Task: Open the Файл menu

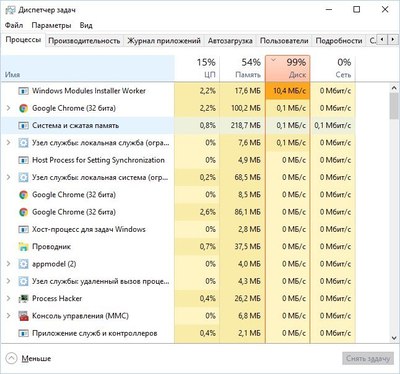Action: [14, 25]
